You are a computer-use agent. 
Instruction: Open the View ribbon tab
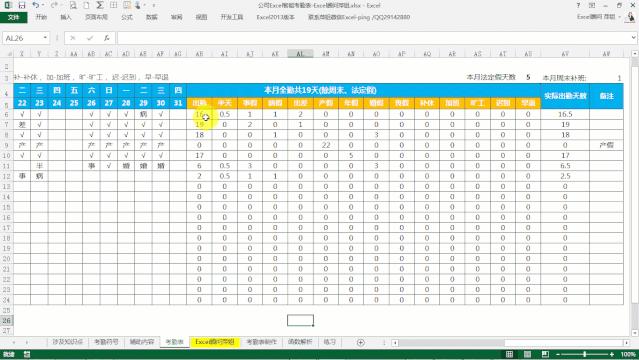201,17
